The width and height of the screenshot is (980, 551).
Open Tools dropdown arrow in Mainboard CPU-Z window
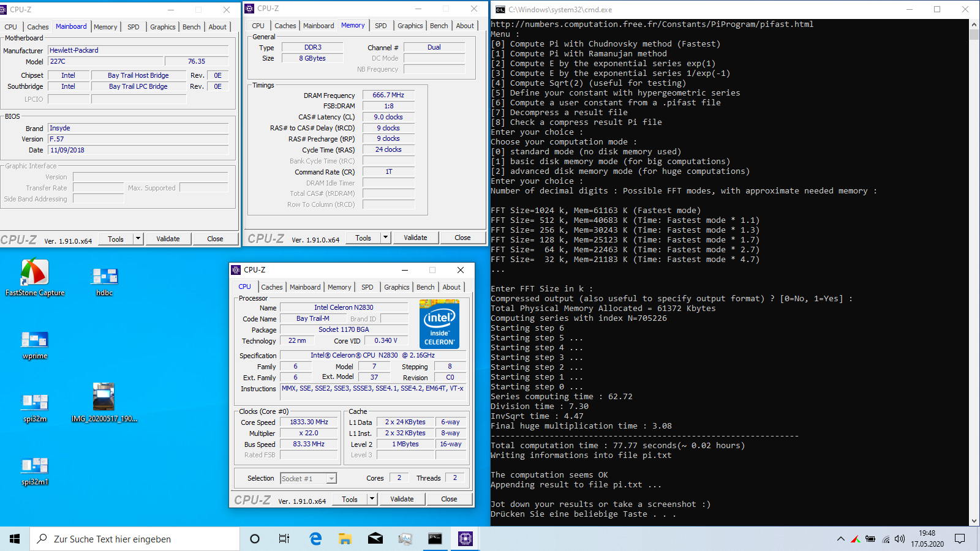[138, 239]
